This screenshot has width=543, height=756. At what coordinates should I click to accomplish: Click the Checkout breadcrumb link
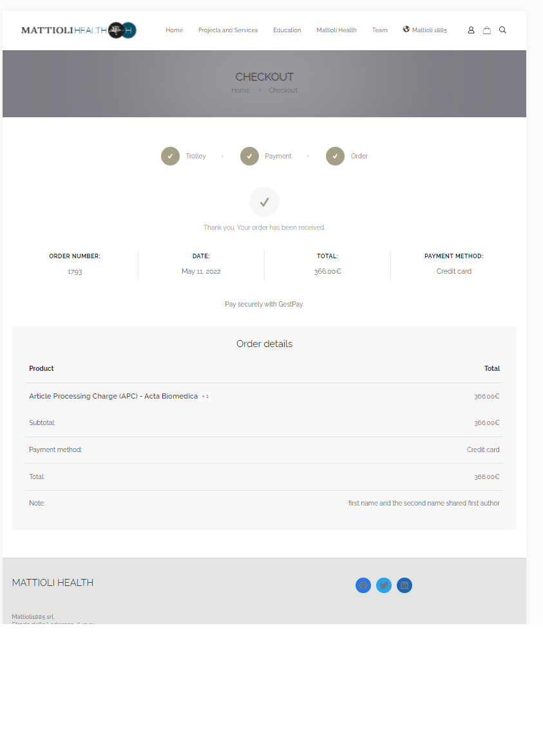[283, 90]
